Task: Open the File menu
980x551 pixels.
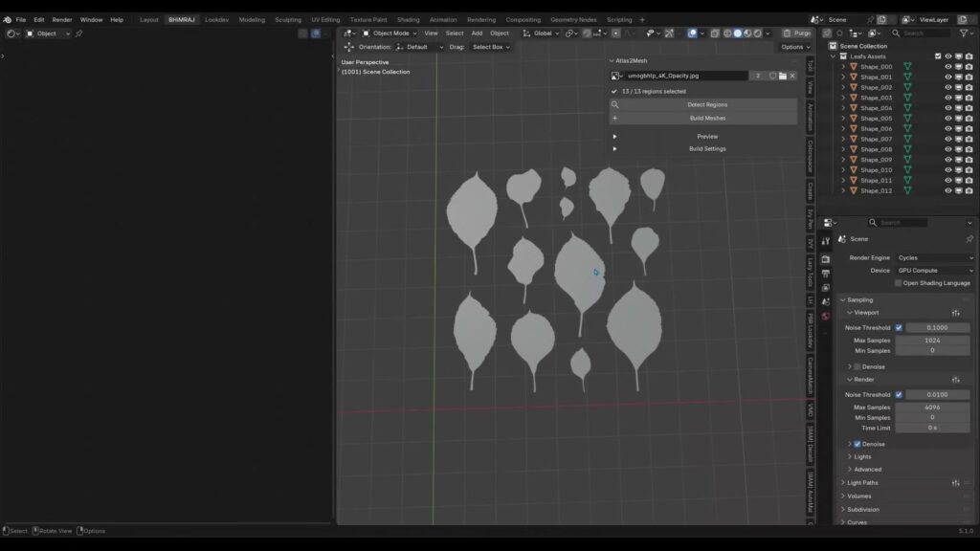Action: click(x=21, y=20)
